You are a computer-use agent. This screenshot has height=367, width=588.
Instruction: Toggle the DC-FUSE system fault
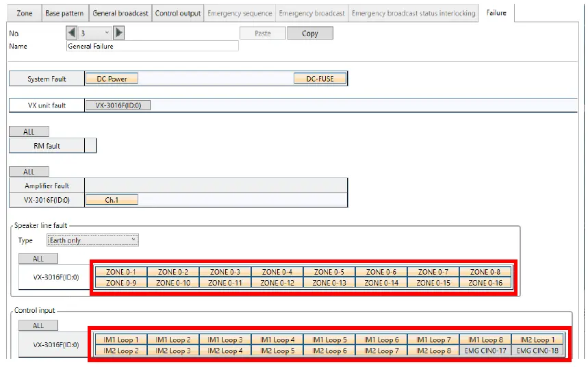click(x=320, y=79)
